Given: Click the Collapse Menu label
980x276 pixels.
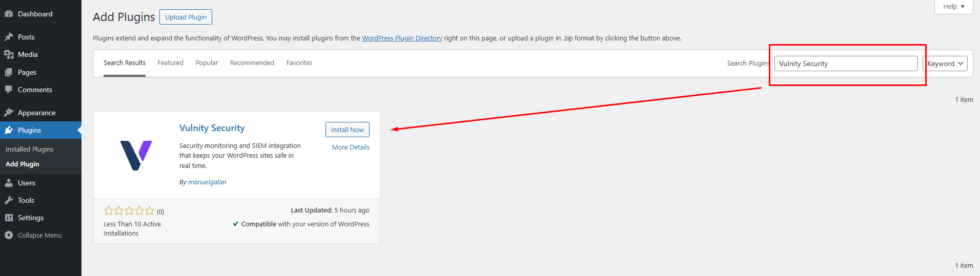Looking at the screenshot, I should (39, 235).
